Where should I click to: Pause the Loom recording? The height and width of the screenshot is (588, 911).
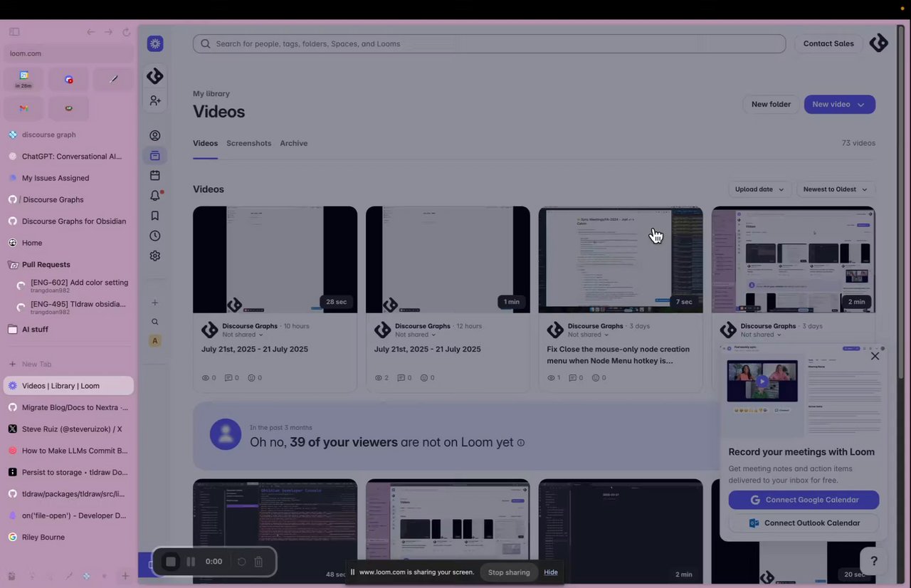(191, 562)
